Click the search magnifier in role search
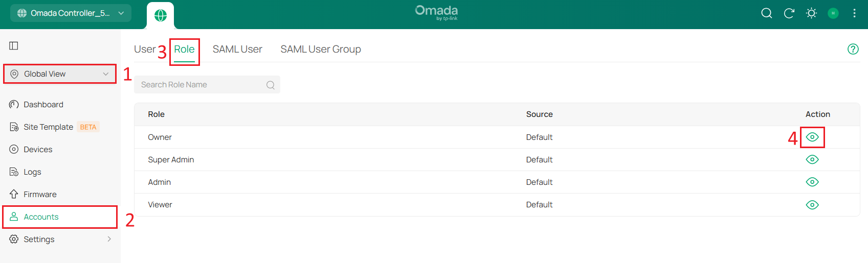868x263 pixels. (x=271, y=85)
